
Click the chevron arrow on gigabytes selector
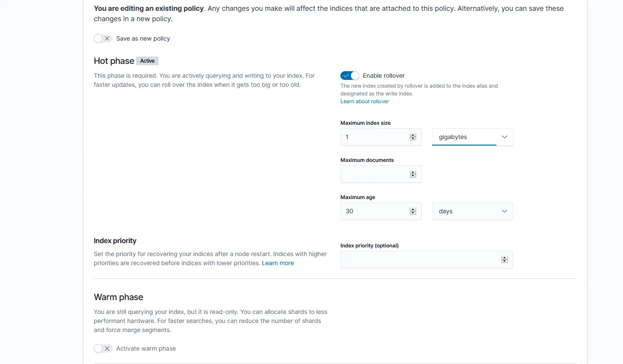coord(505,137)
